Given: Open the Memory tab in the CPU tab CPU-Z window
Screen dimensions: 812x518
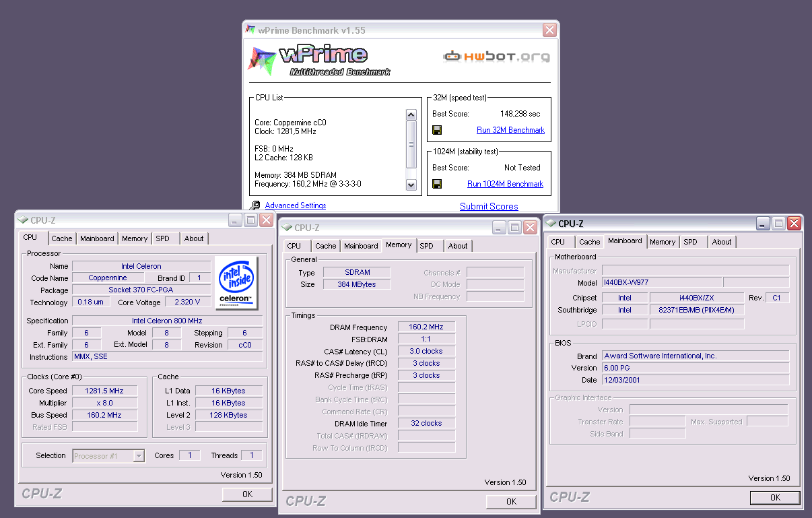Looking at the screenshot, I should (x=135, y=238).
